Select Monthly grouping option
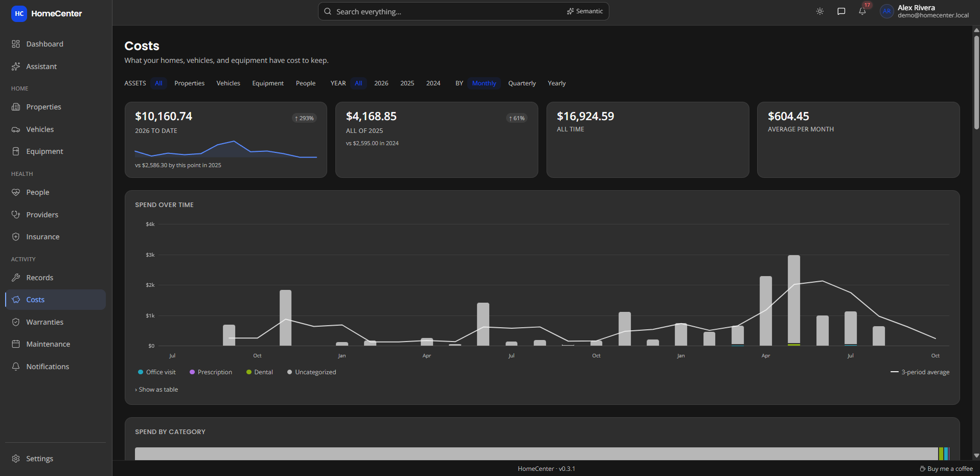Viewport: 980px width, 476px height. point(484,83)
